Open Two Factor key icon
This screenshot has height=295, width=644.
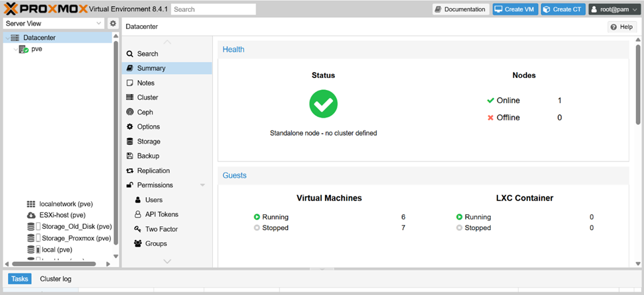click(138, 229)
